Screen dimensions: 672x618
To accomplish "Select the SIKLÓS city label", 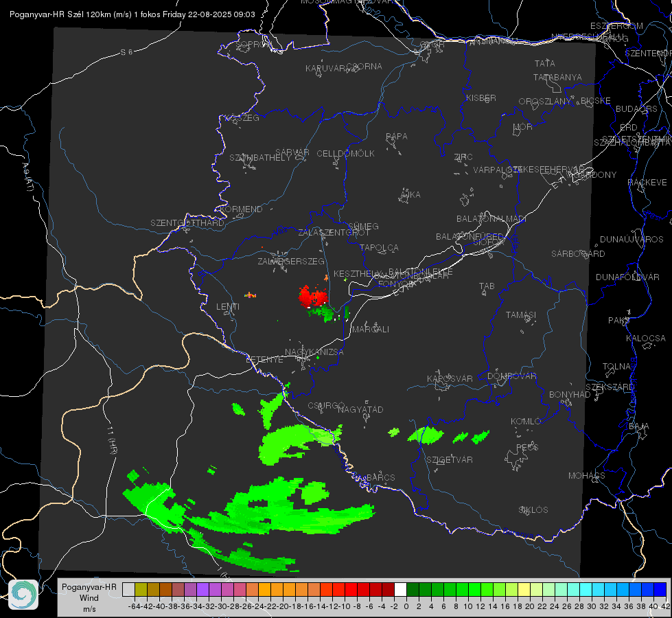I will [533, 510].
